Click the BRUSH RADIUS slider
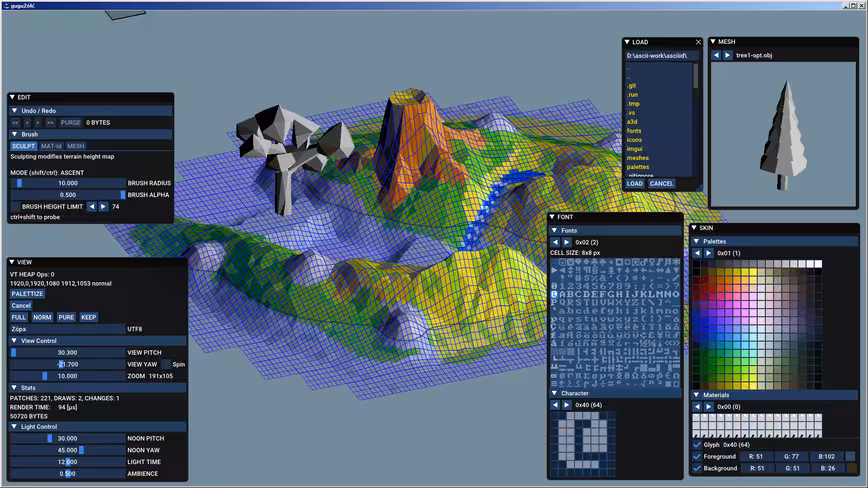The width and height of the screenshot is (868, 488). coord(68,183)
